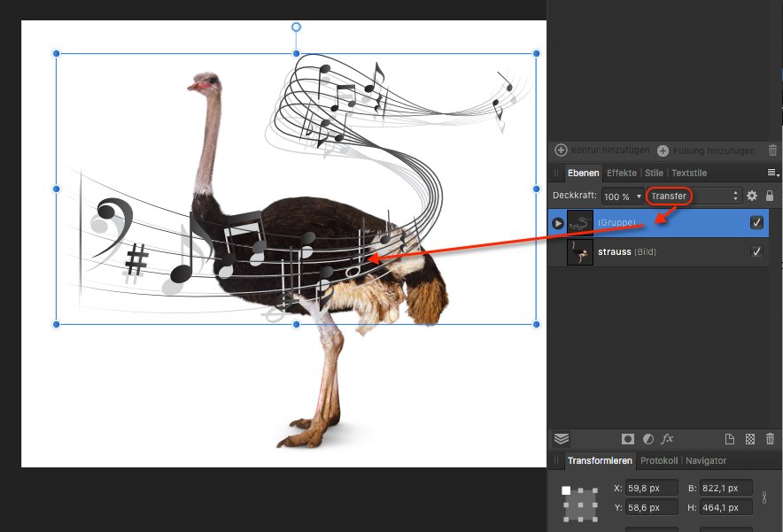Screen dimensions: 783x532
Task: Click the adjustment layer icon
Action: click(647, 439)
